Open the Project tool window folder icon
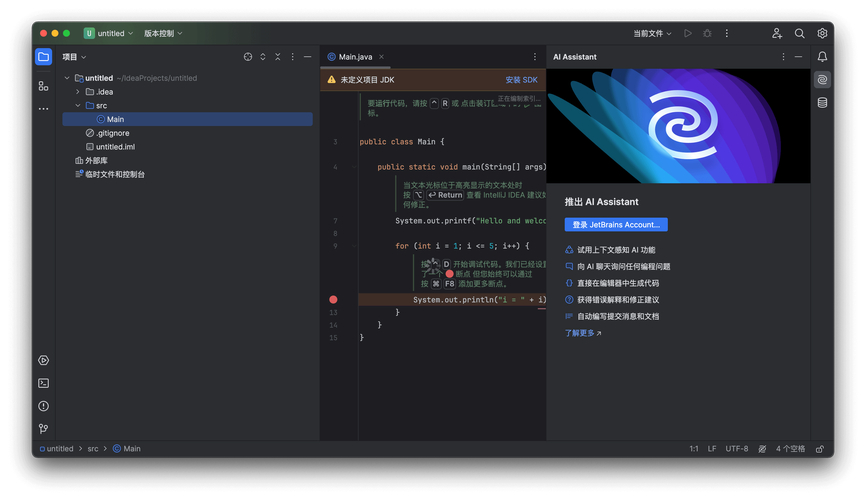Image resolution: width=866 pixels, height=500 pixels. [44, 57]
